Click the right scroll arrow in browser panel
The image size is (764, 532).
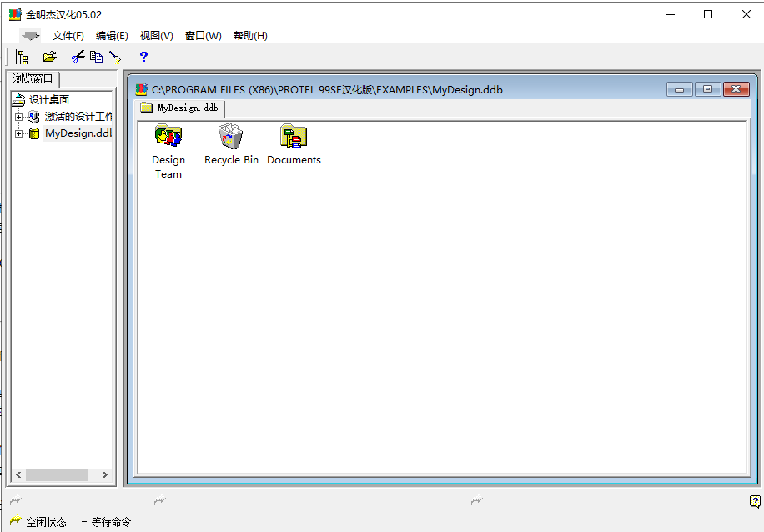(x=105, y=474)
